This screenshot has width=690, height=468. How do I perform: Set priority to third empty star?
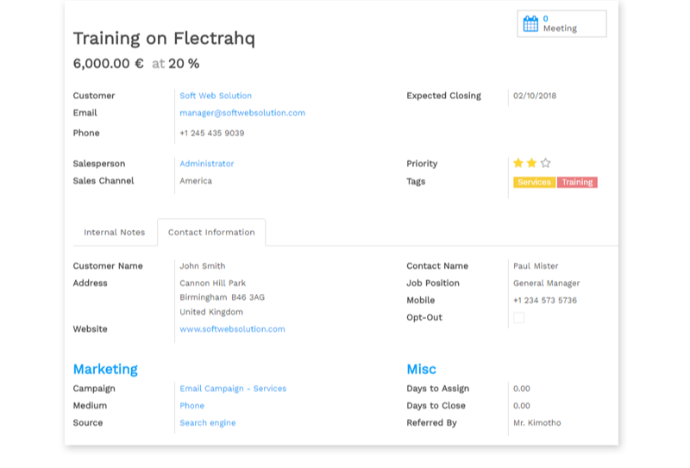pos(545,163)
